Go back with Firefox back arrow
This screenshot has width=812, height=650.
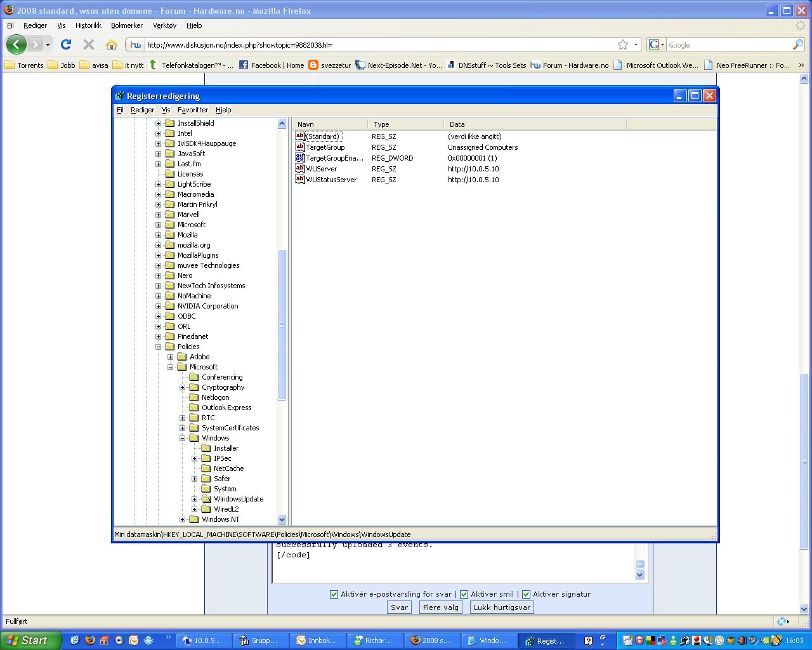click(x=16, y=44)
